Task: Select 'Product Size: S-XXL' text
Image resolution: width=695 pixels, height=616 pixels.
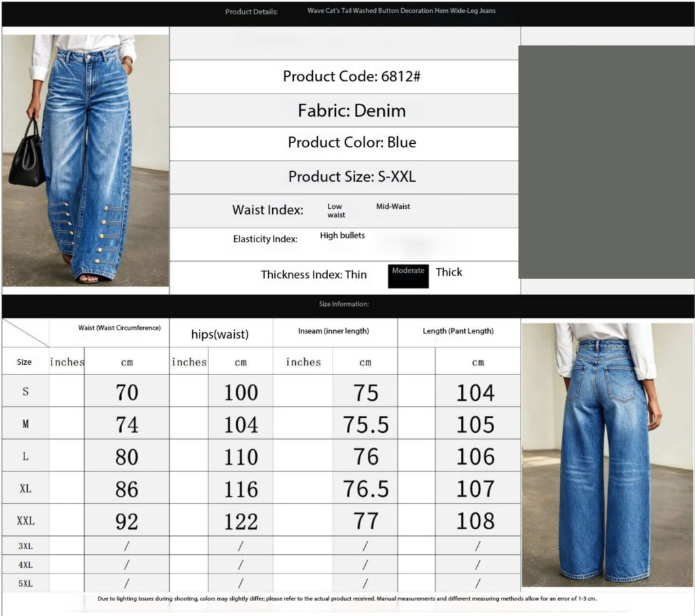Action: (x=352, y=176)
